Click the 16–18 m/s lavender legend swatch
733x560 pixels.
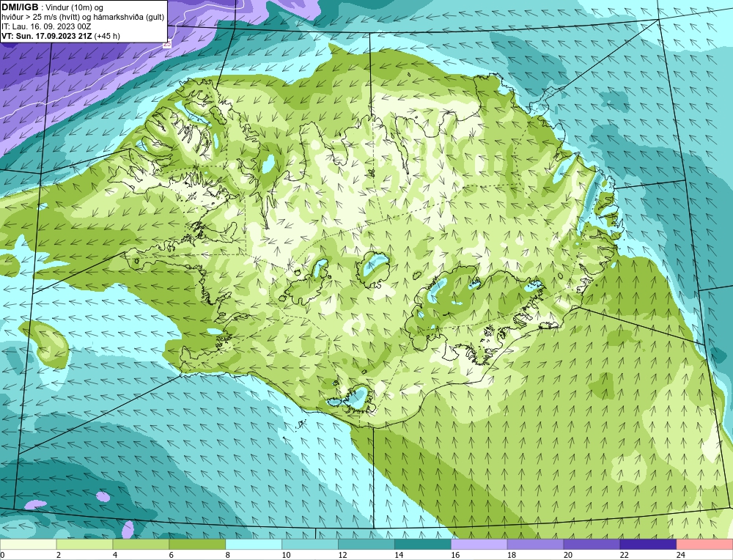pos(479,545)
